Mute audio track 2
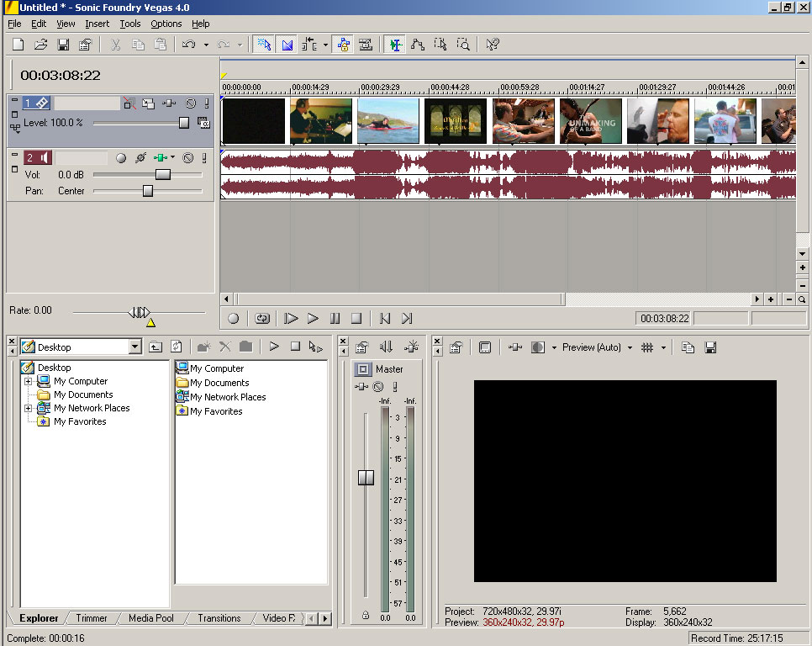Viewport: 812px width, 646px height. 188,158
